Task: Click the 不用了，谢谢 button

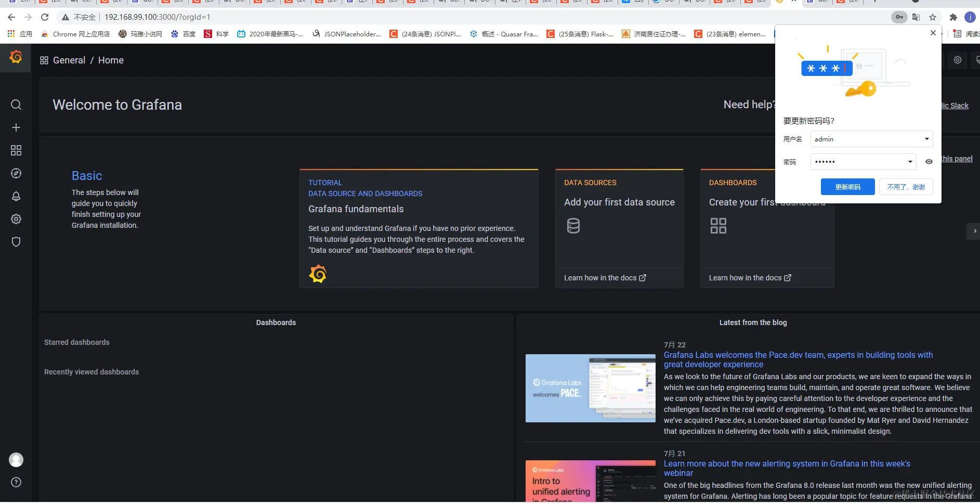Action: coord(906,187)
